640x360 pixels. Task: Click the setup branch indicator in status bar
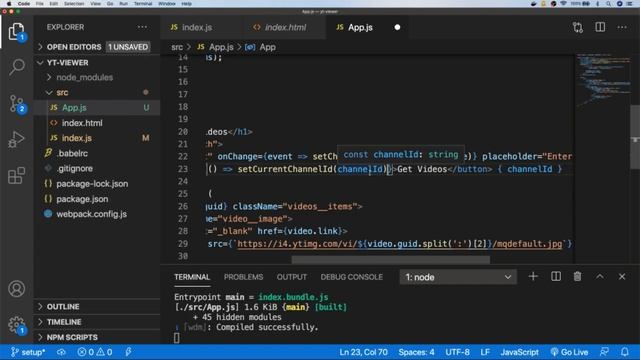click(28, 352)
